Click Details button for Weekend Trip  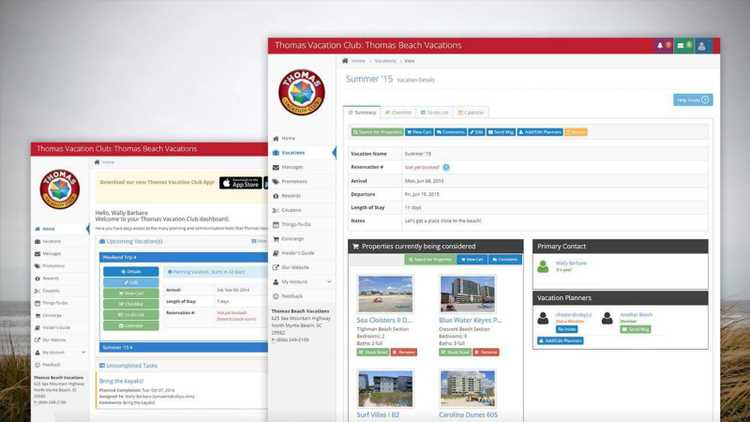[130, 271]
